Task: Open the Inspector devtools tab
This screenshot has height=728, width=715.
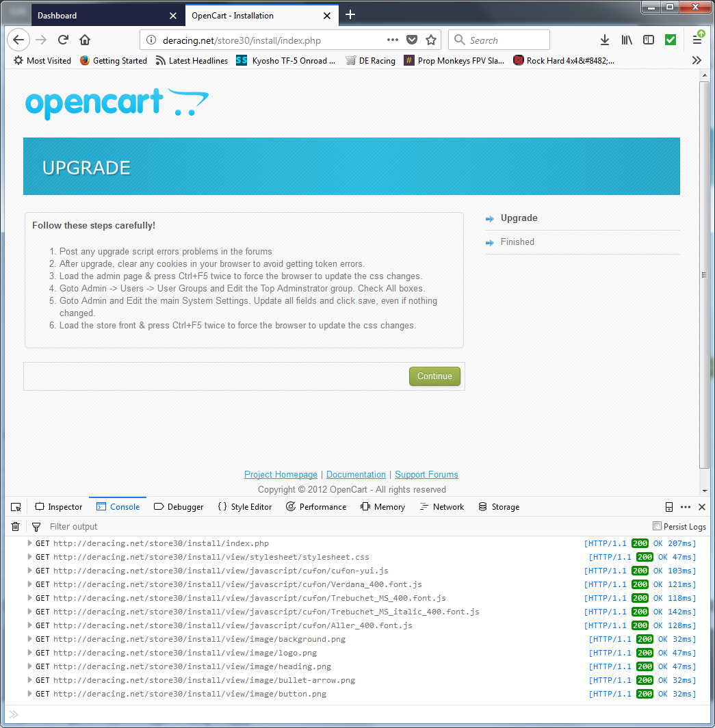Action: [x=59, y=507]
